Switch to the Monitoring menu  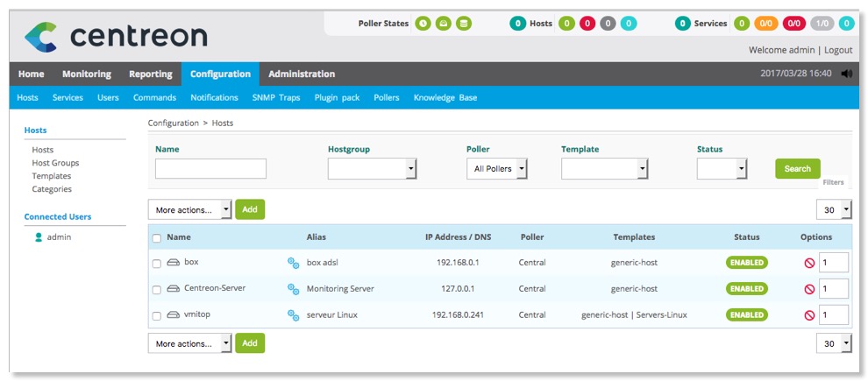(86, 74)
